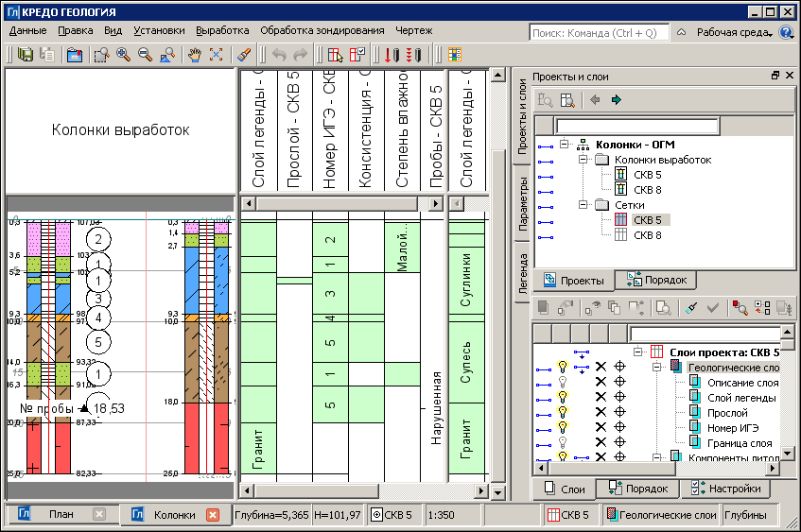
Task: Click the Глубины status bar entry
Action: click(x=745, y=515)
